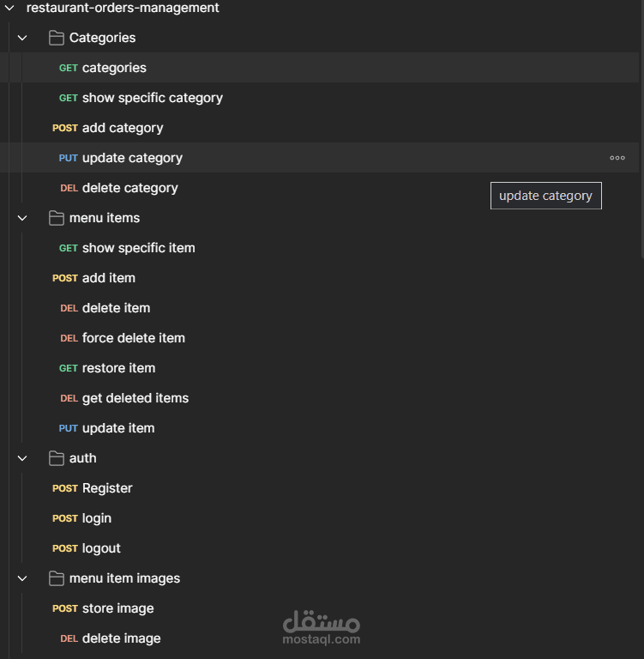Open the GET restore item request
The width and height of the screenshot is (644, 659).
(118, 368)
